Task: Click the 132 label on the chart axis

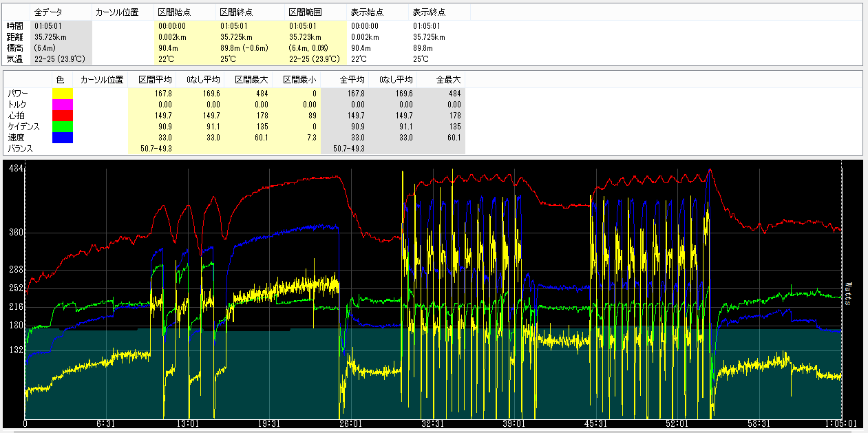Action: coord(15,350)
